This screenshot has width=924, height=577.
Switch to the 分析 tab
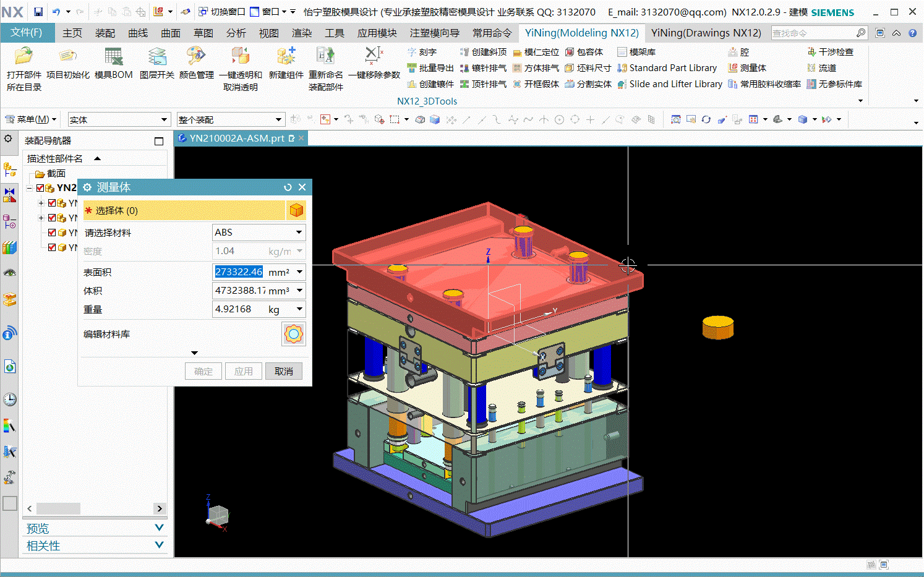236,33
